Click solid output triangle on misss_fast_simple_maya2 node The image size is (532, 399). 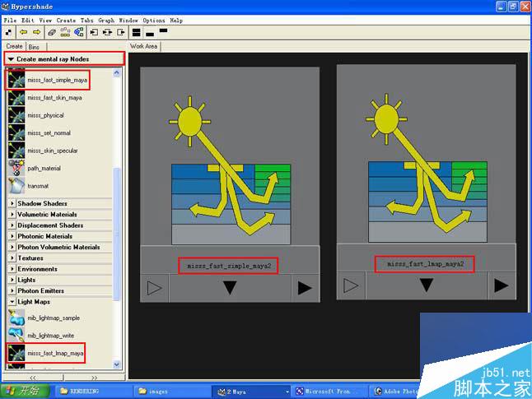[305, 288]
